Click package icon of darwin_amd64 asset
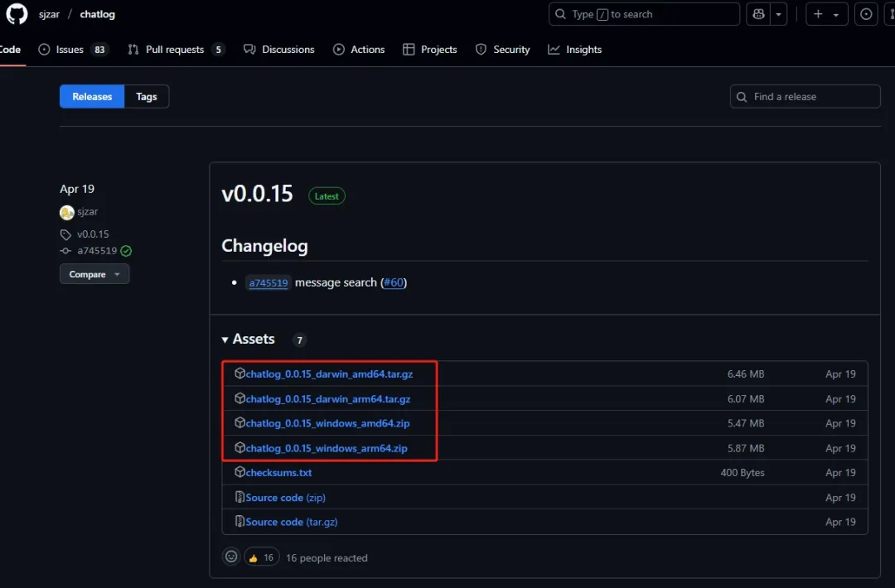Image resolution: width=895 pixels, height=588 pixels. (239, 373)
